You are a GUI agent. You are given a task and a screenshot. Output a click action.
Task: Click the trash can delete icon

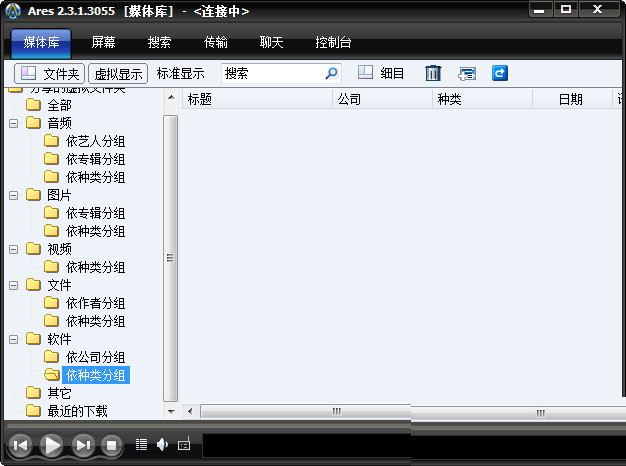[433, 73]
